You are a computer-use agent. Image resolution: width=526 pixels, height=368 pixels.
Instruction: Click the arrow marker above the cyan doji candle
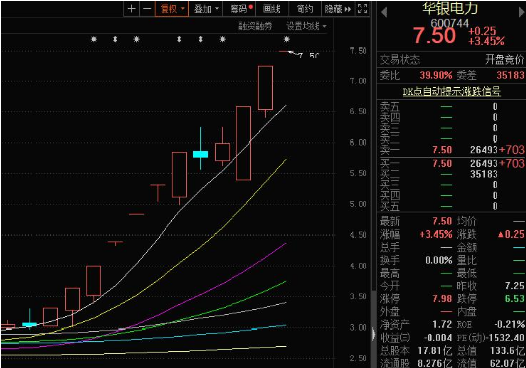[x=201, y=39]
